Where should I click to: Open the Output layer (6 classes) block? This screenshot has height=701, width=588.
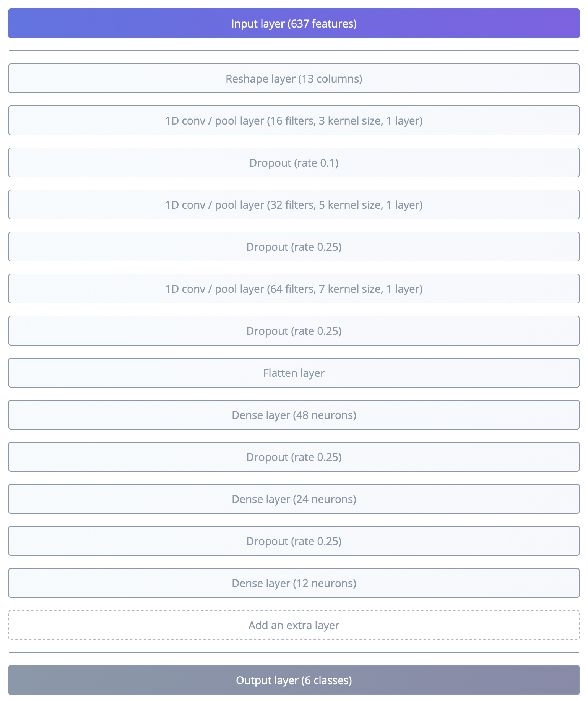tap(294, 680)
